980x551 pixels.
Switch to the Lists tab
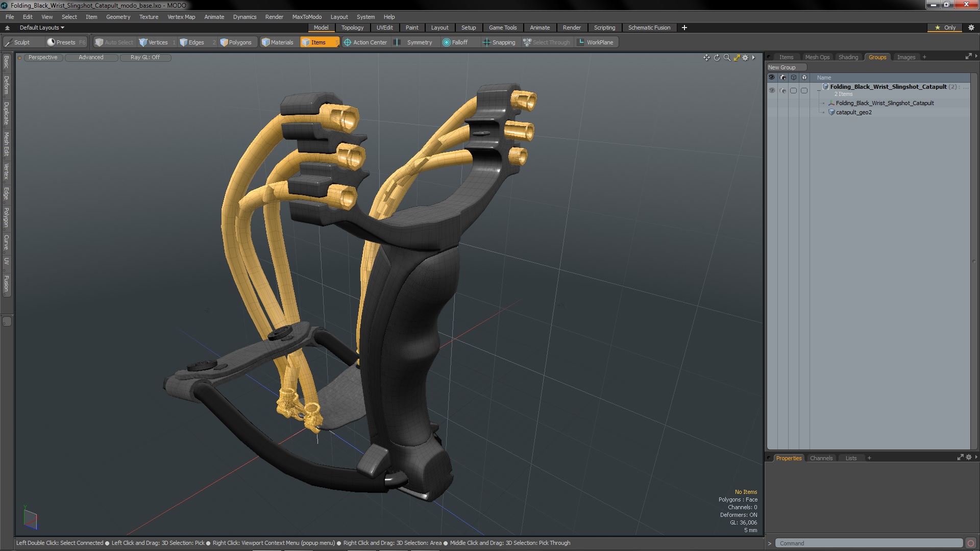(x=851, y=458)
